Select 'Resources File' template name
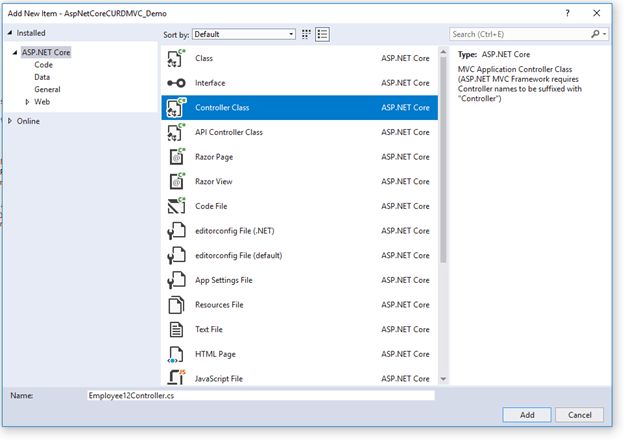 click(219, 305)
